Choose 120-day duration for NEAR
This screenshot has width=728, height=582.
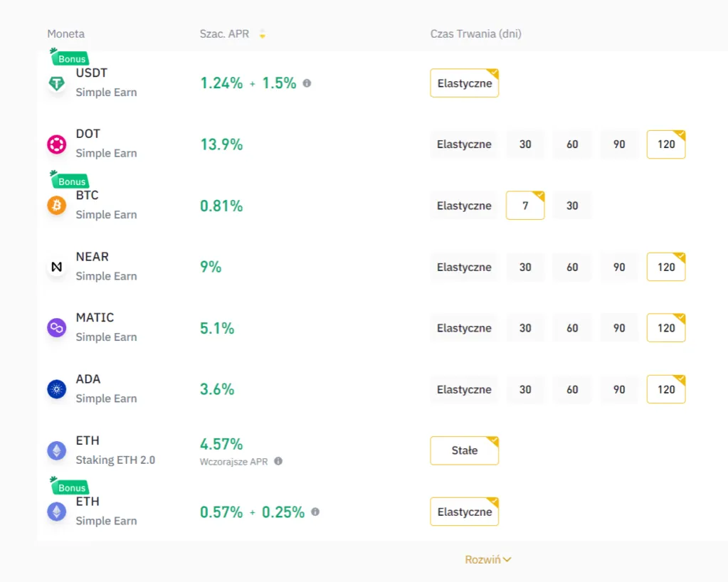pos(666,267)
